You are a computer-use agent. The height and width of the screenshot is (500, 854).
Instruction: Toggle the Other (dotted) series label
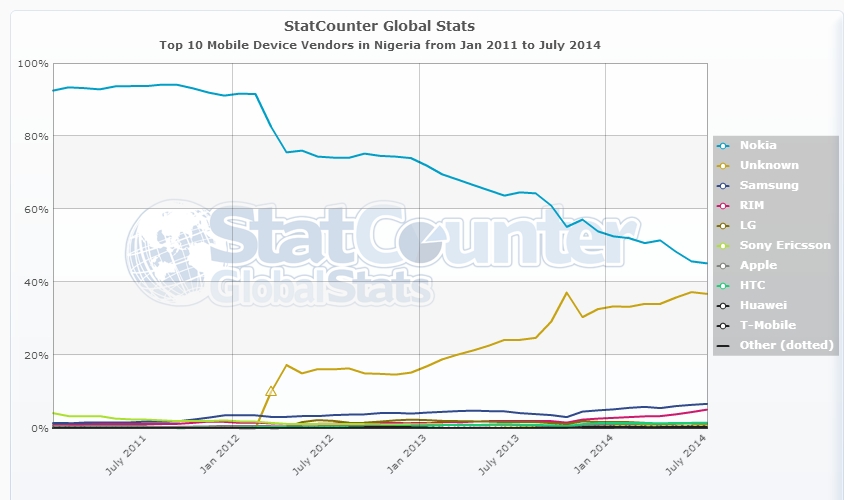coord(787,345)
